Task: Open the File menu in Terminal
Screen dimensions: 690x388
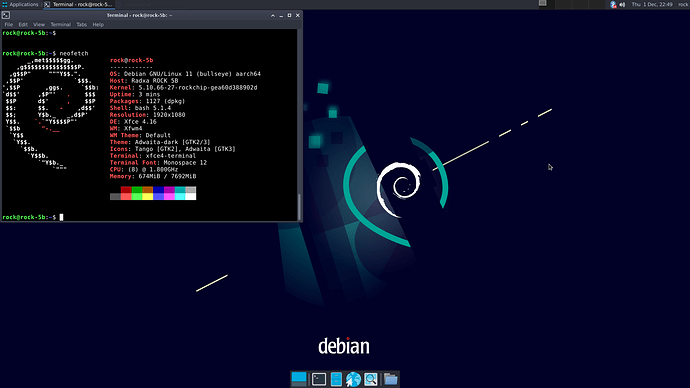Action: (8, 25)
